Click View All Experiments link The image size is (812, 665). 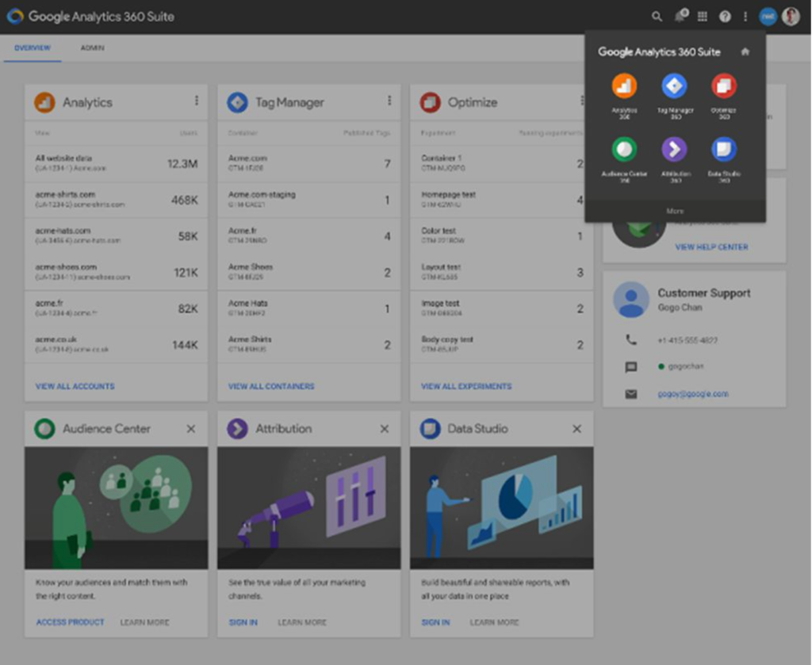(466, 387)
